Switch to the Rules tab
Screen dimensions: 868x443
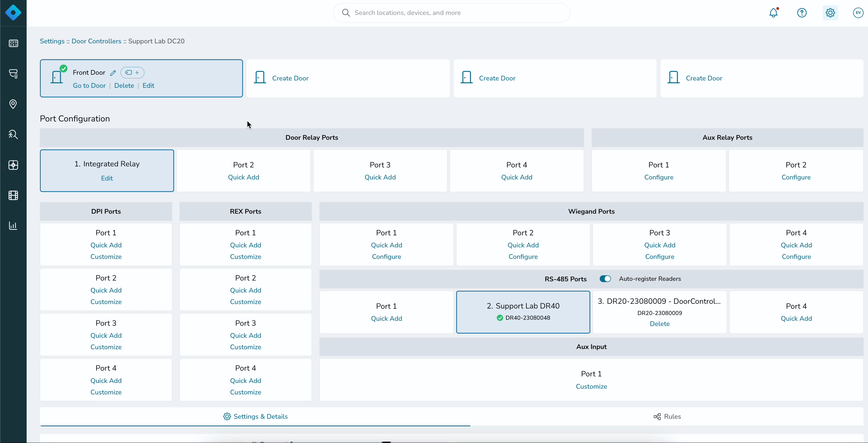667,416
